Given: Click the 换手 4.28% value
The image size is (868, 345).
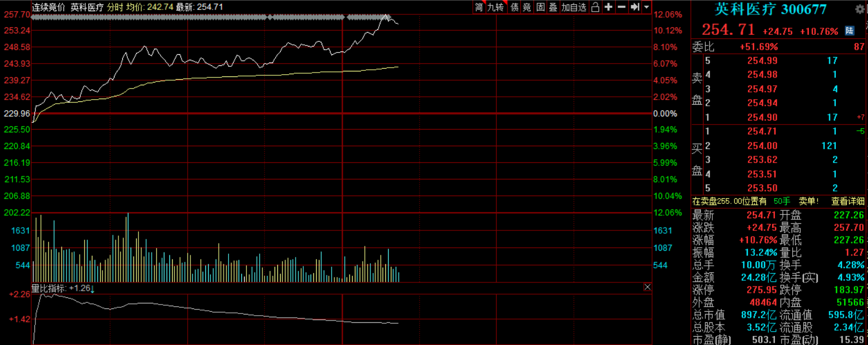Looking at the screenshot, I should (x=851, y=265).
